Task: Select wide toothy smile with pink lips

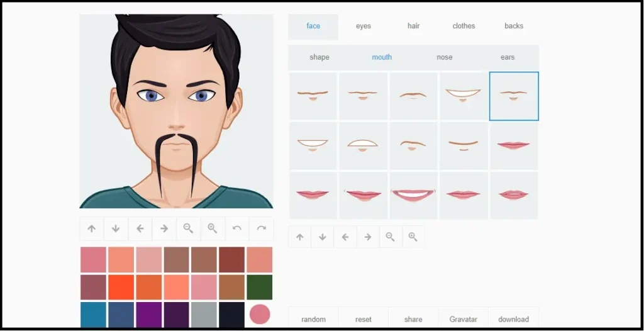Action: pyautogui.click(x=413, y=195)
